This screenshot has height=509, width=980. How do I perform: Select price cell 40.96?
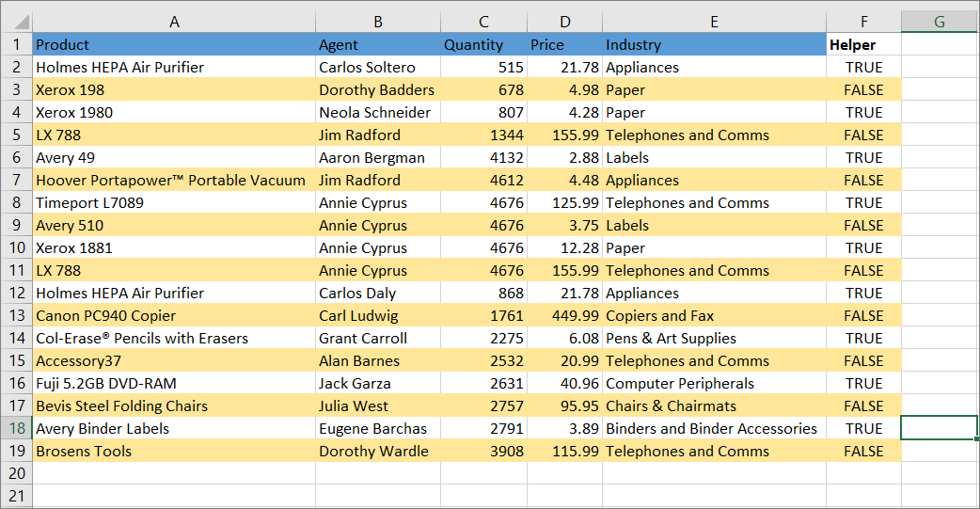tap(565, 383)
